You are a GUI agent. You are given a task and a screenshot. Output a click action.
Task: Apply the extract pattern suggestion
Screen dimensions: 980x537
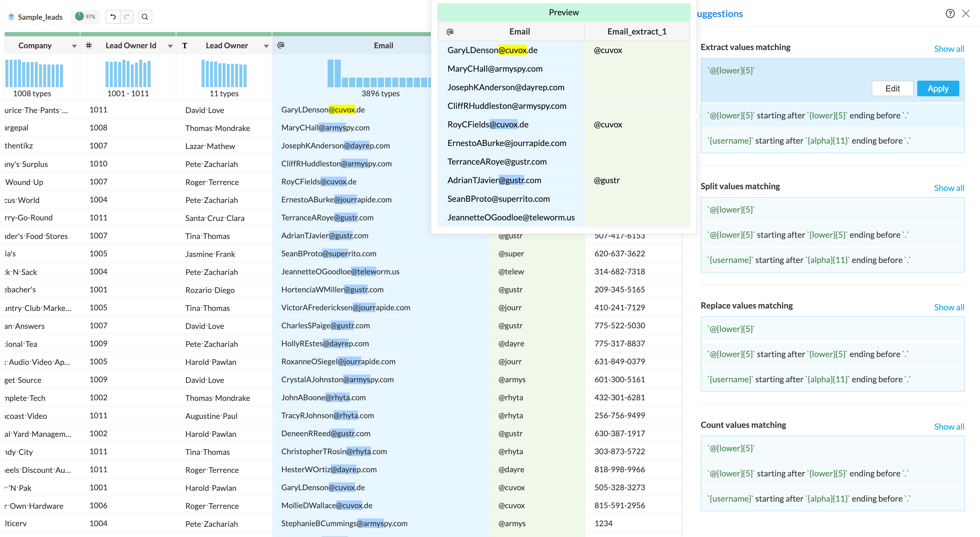click(x=937, y=89)
